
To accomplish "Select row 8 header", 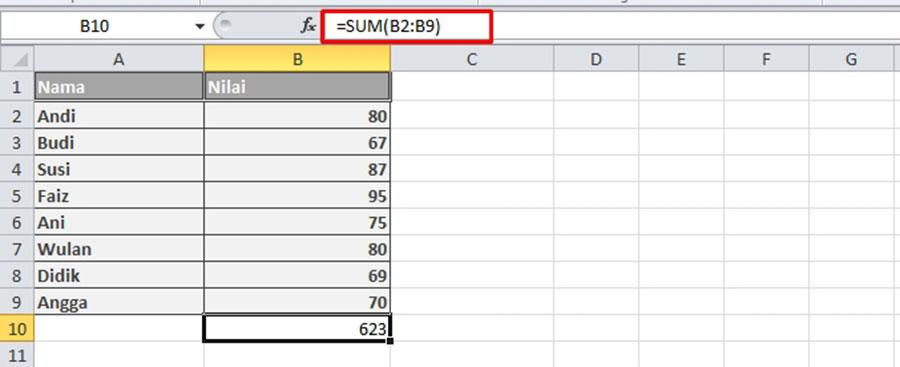I will coord(17,276).
